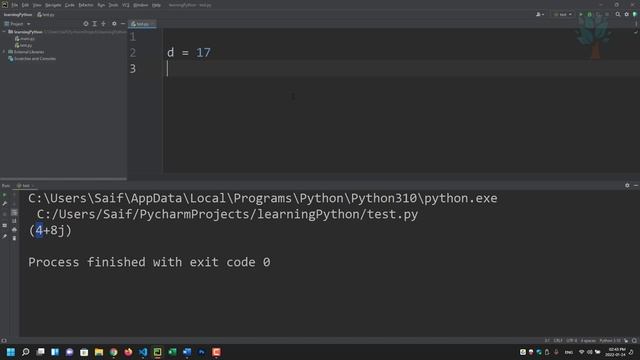Open Windows Start menu
The image size is (640, 360).
click(x=11, y=352)
